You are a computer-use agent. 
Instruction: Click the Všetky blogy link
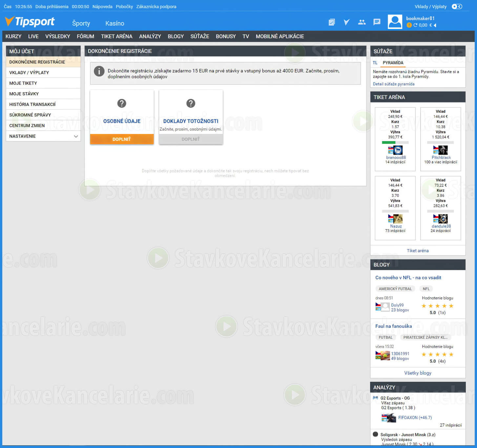click(418, 373)
